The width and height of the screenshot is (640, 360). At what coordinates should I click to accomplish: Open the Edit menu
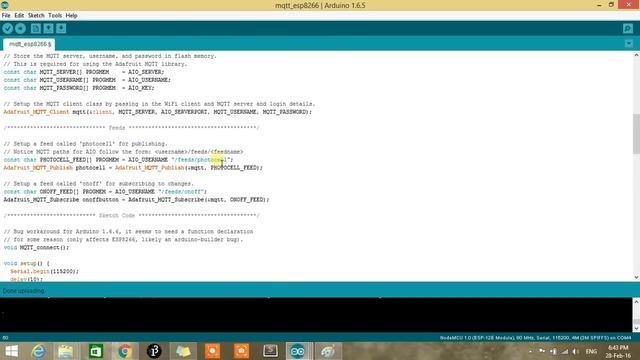point(19,16)
